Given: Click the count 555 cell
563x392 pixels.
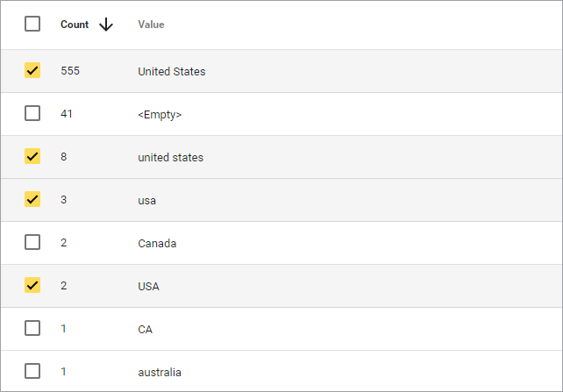Looking at the screenshot, I should (70, 71).
